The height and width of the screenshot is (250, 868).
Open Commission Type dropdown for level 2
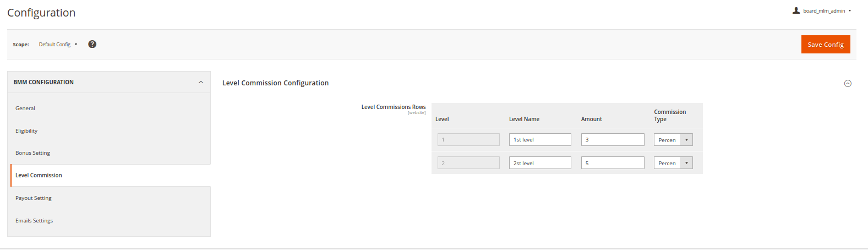tap(673, 163)
